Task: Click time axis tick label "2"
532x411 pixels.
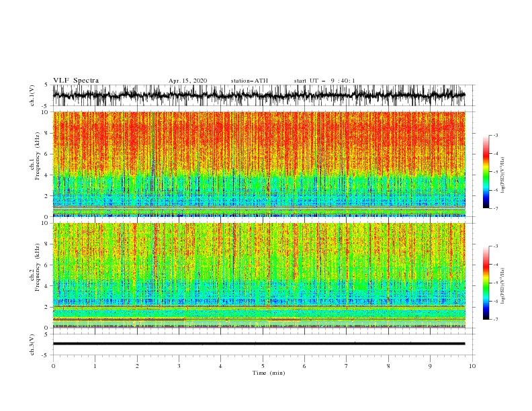Action: [x=137, y=366]
